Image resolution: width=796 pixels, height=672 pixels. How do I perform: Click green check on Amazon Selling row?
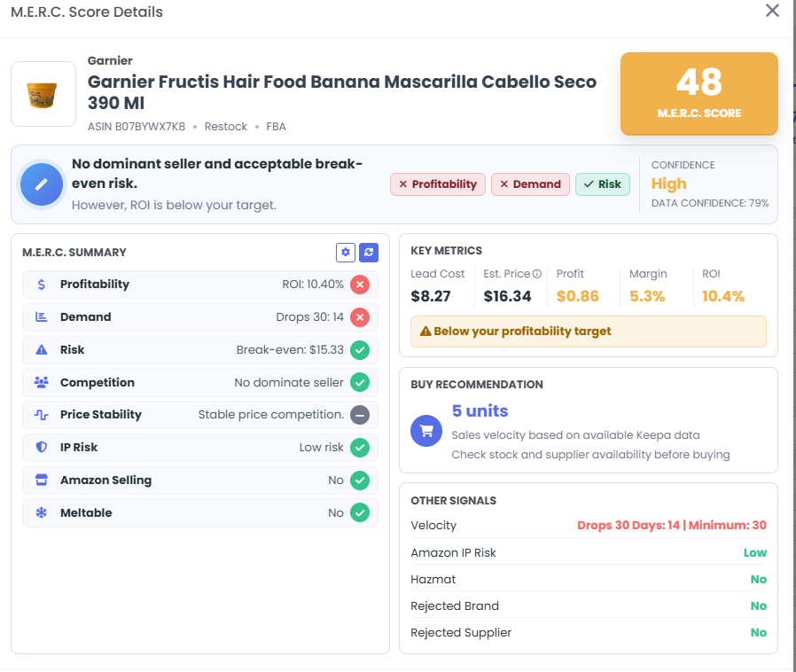click(360, 481)
